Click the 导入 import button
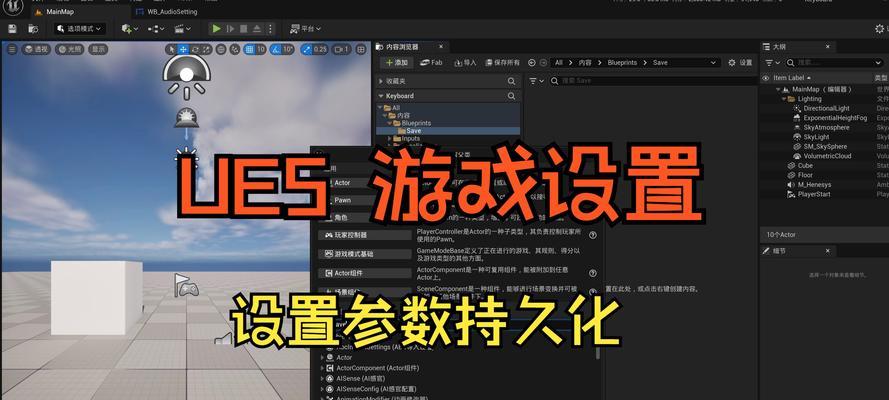This screenshot has height=400, width=889. click(x=465, y=63)
